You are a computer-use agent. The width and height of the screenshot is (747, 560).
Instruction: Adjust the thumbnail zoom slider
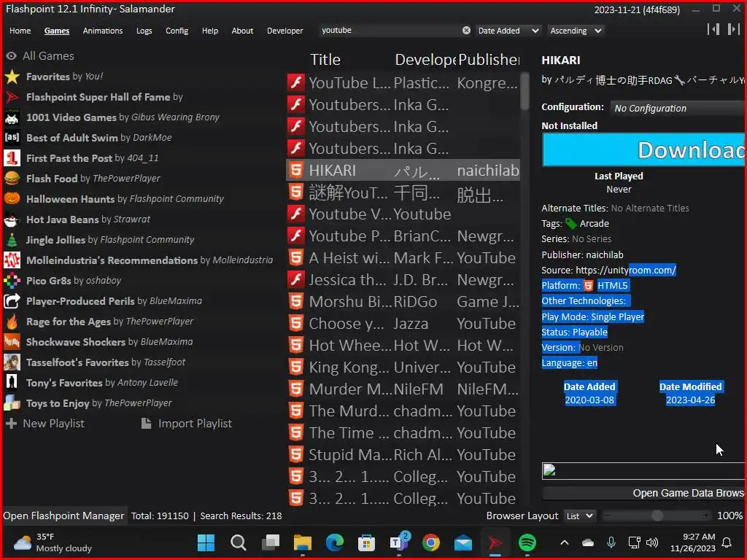657,516
